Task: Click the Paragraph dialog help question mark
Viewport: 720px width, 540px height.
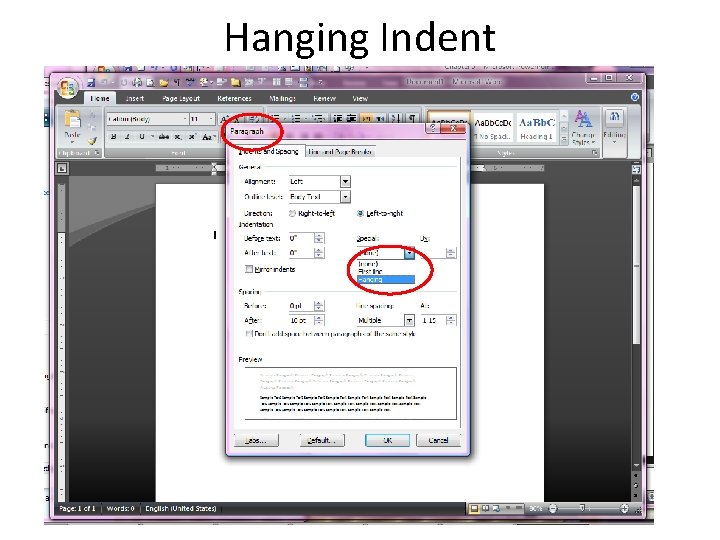Action: [433, 128]
